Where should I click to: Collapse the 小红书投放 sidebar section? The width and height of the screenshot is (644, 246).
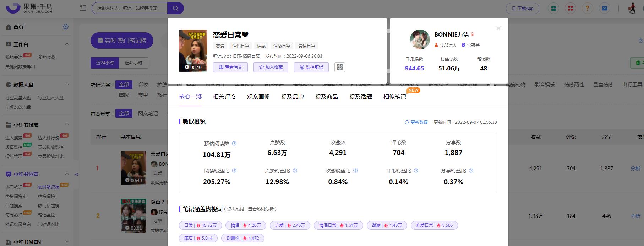(67, 124)
